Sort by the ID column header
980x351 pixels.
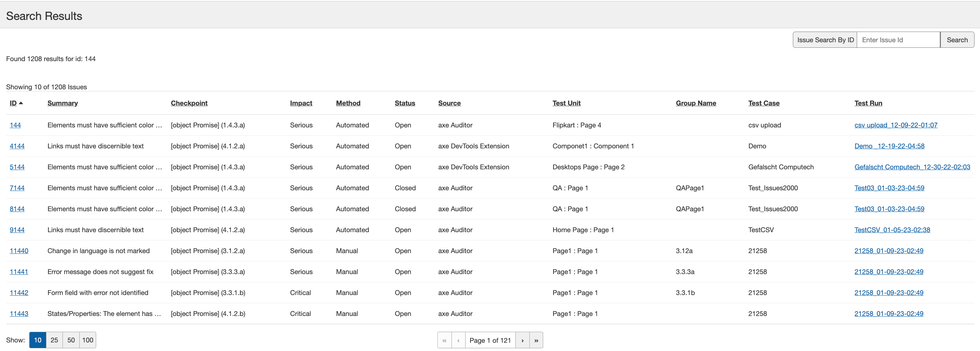click(13, 103)
